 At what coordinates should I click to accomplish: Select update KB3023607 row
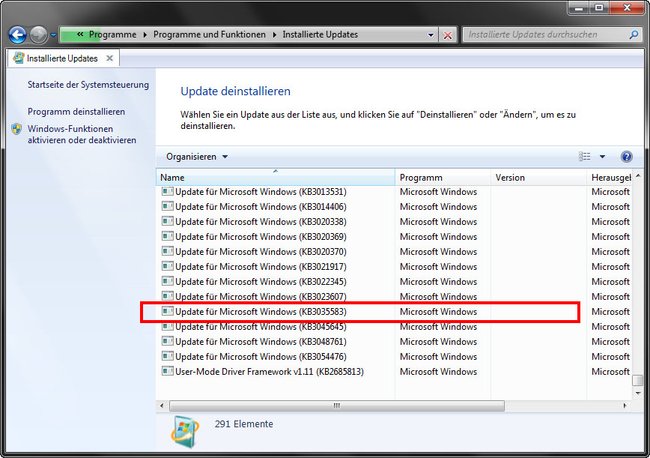pos(395,296)
